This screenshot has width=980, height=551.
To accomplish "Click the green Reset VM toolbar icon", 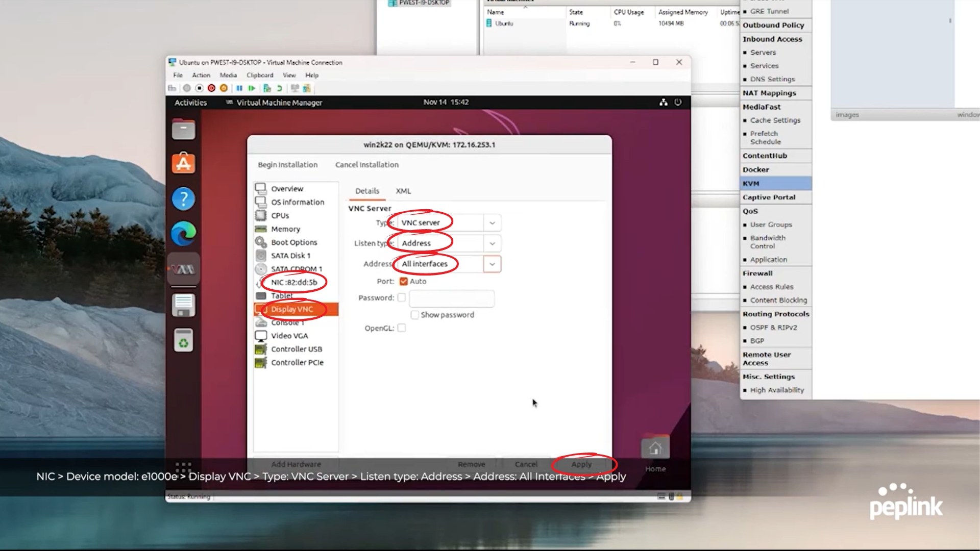I will click(252, 88).
